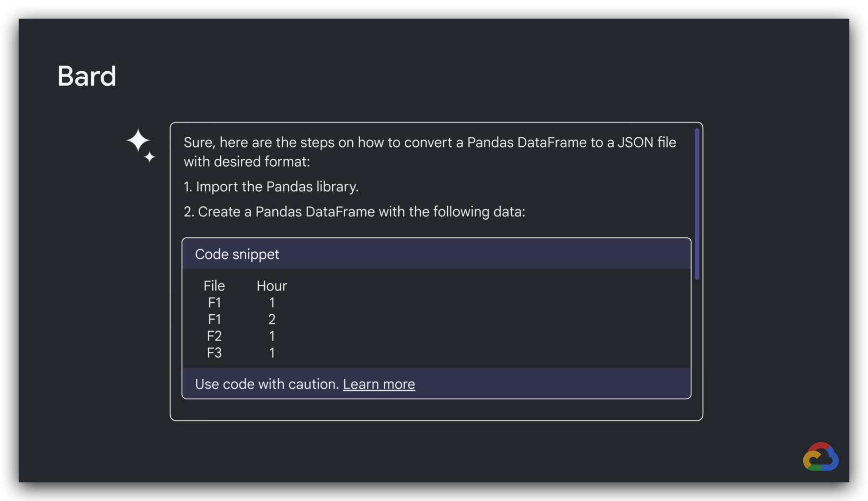This screenshot has width=868, height=501.
Task: Click the Bard slide title
Action: [x=87, y=76]
